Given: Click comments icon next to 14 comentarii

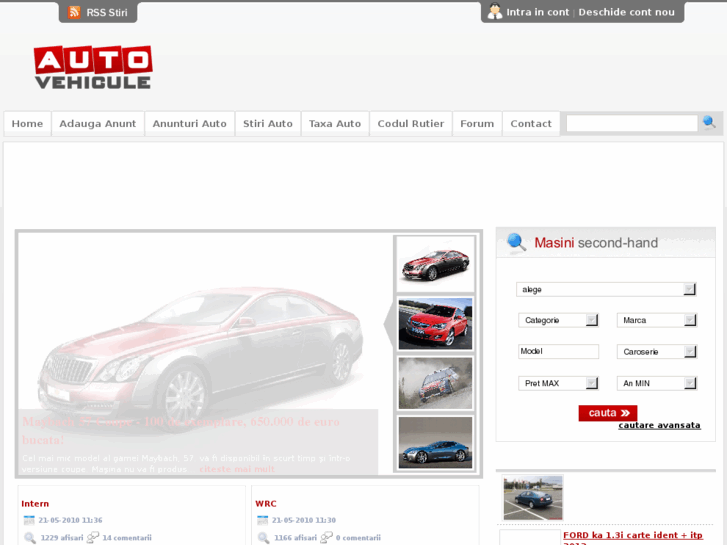Looking at the screenshot, I should [x=93, y=537].
